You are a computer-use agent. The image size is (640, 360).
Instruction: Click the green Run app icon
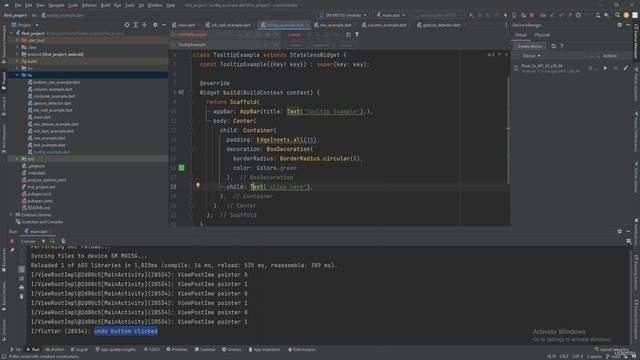(x=471, y=15)
